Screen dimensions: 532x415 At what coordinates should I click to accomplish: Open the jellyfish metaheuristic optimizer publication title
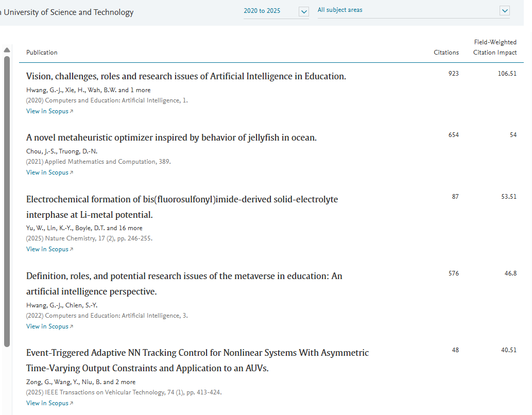click(x=171, y=137)
